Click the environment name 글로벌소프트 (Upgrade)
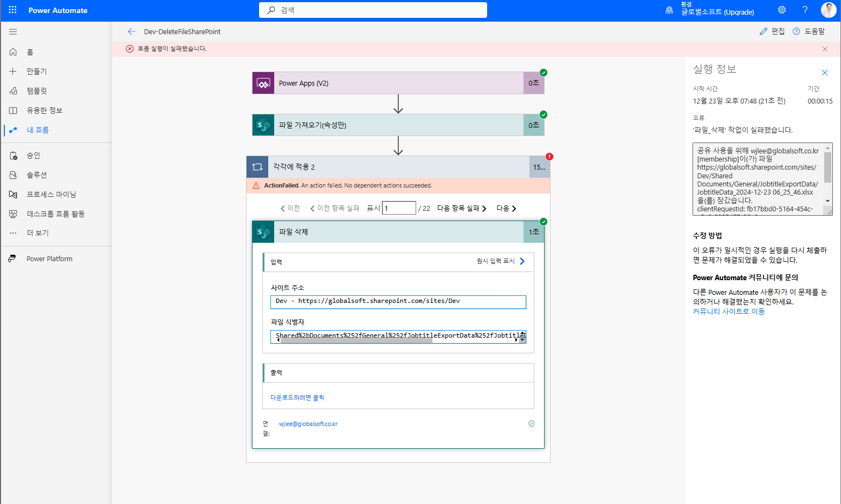Image resolution: width=841 pixels, height=504 pixels. [x=717, y=12]
